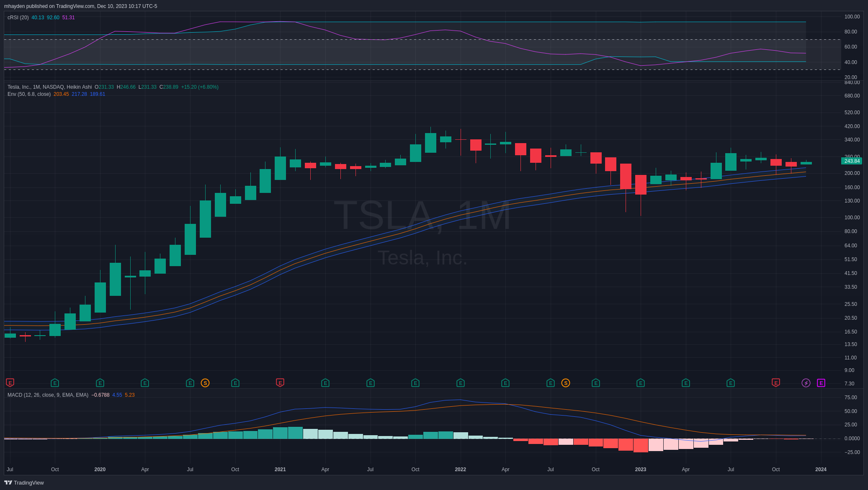868x490 pixels.
Task: Click the earnings marker above the 2023 label
Action: coord(641,383)
